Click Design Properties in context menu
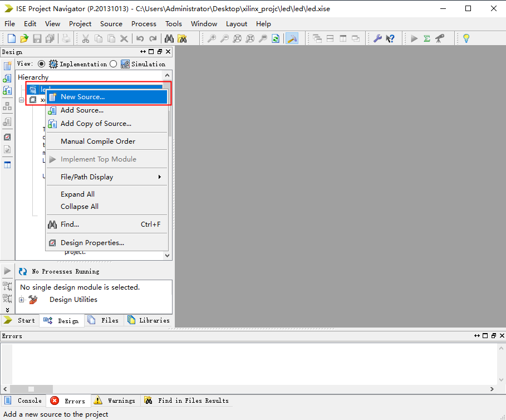 (92, 242)
